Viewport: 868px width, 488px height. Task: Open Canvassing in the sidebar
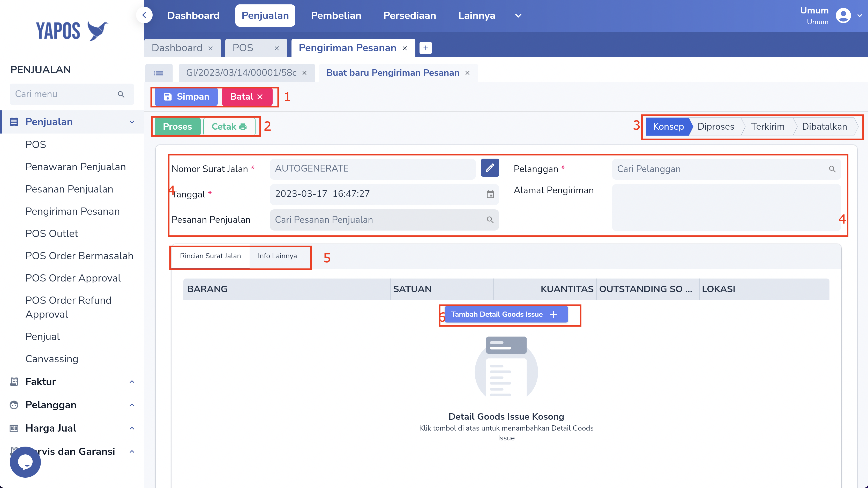52,359
